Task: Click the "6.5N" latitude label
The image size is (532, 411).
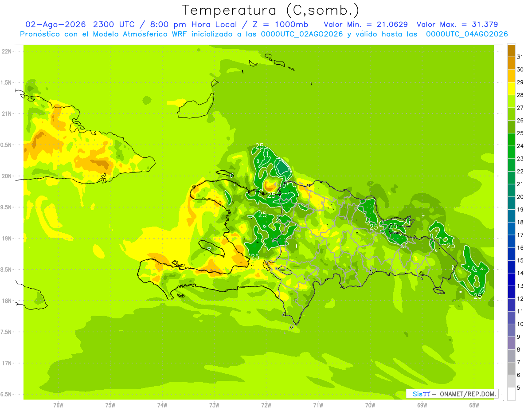Action: pos(7,395)
